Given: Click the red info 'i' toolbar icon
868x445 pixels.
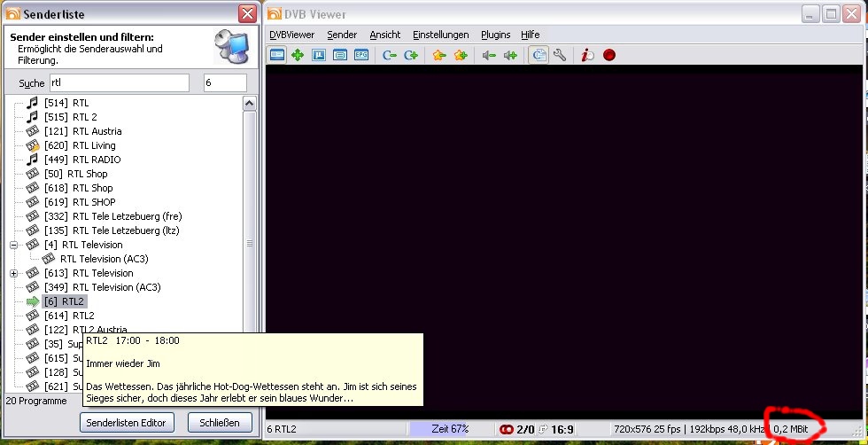Looking at the screenshot, I should (586, 55).
